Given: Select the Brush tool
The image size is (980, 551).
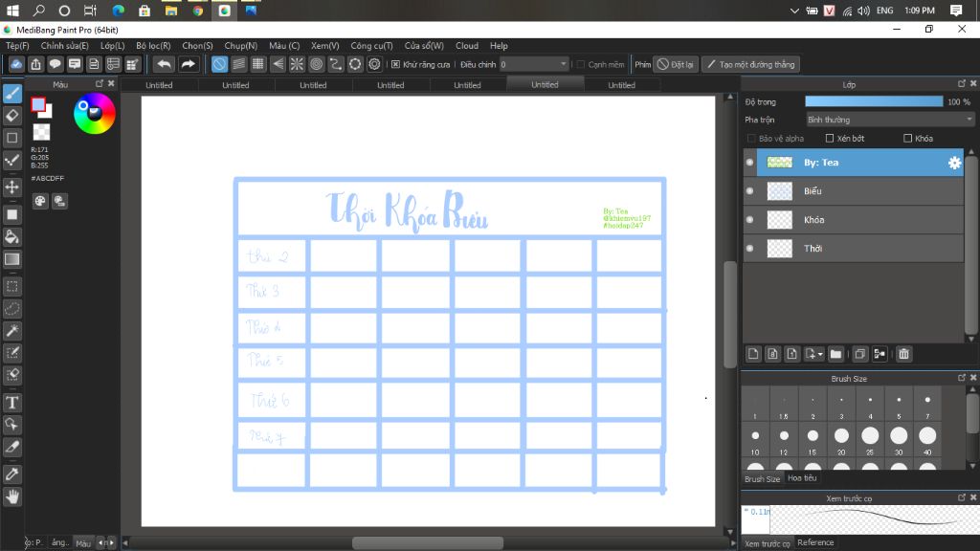Looking at the screenshot, I should (11, 94).
